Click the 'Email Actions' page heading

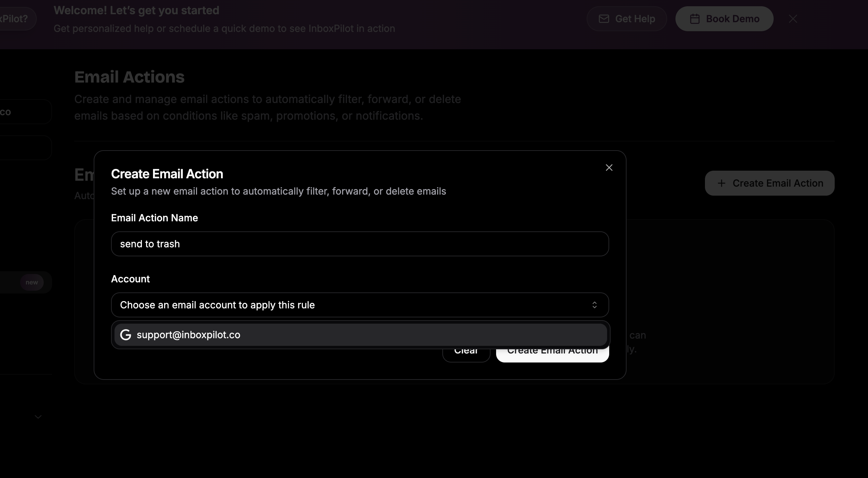point(129,77)
